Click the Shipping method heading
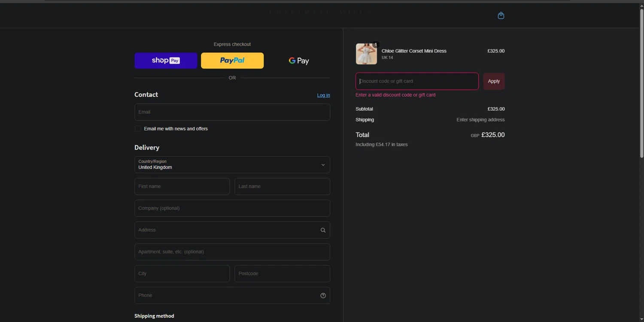This screenshot has width=644, height=322. (x=154, y=316)
